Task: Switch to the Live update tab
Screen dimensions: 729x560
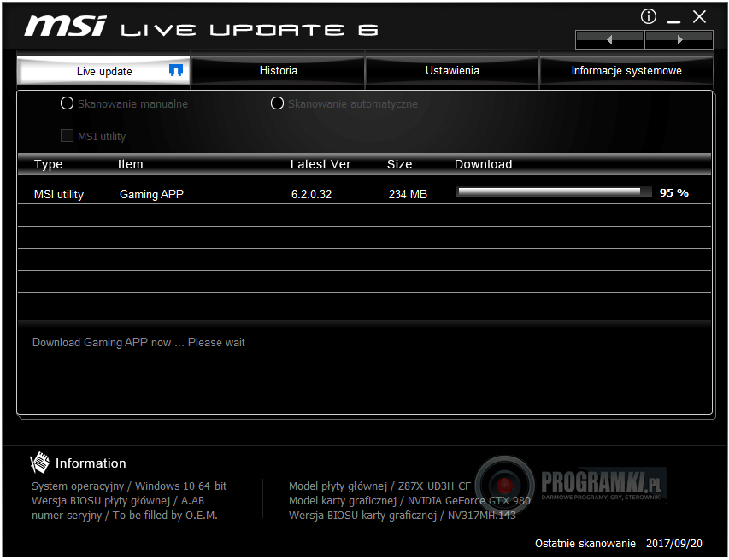Action: point(103,71)
